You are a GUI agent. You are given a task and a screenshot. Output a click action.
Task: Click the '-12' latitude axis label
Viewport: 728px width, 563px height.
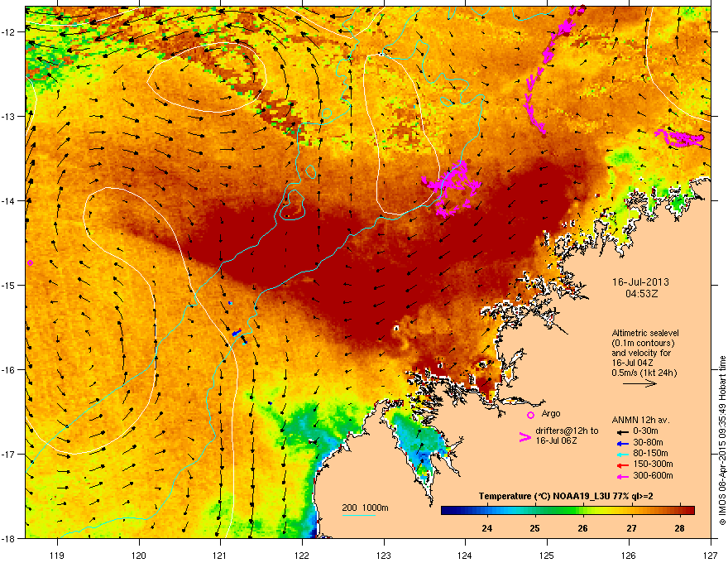[8, 31]
